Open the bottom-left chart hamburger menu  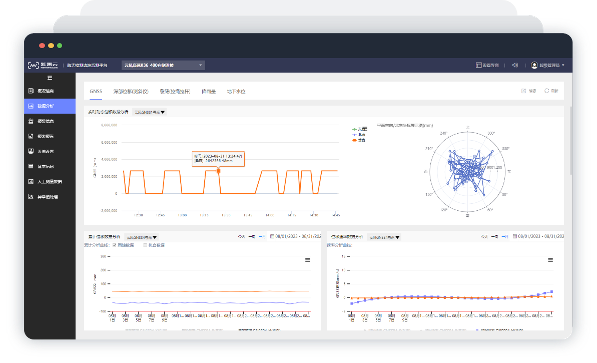point(307,260)
